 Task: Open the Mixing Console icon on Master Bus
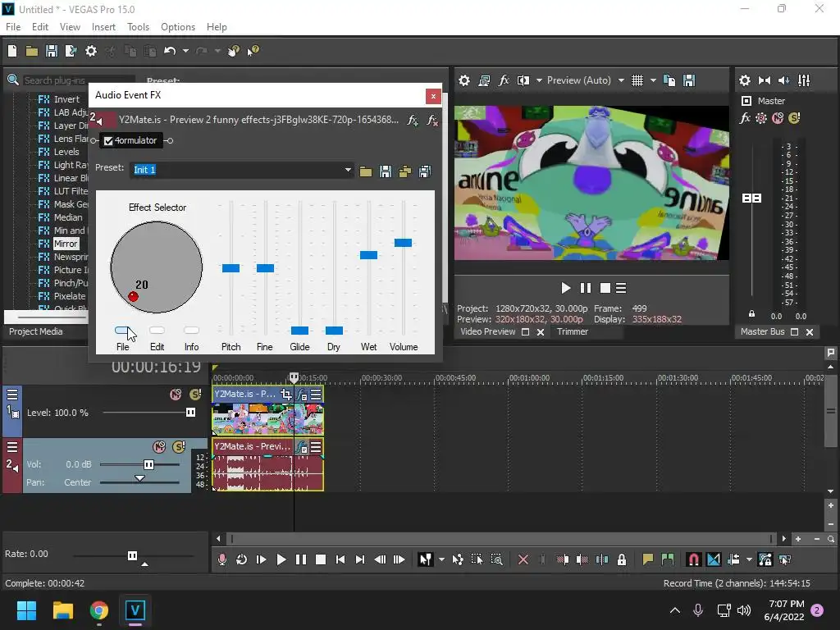point(804,80)
